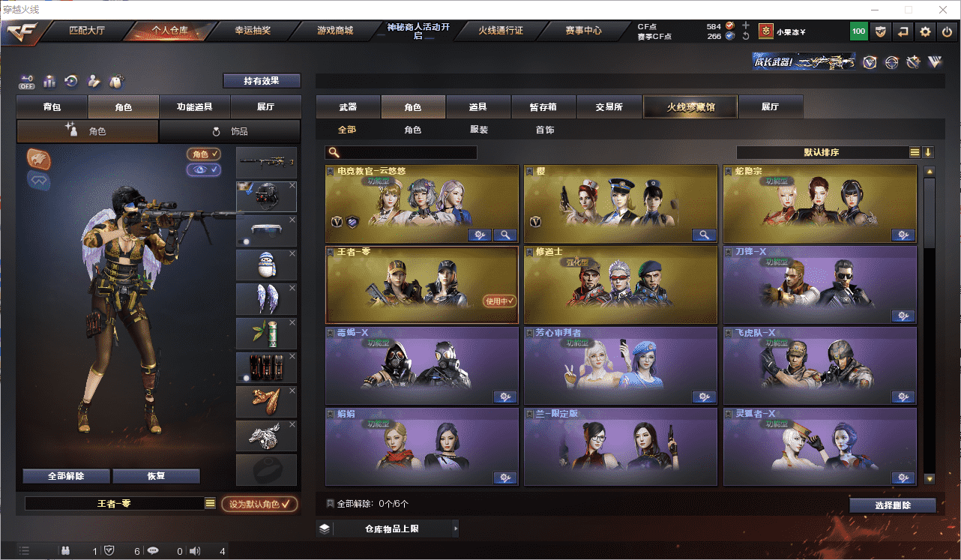
Task: Click the V badge icon next to the banner
Action: tap(870, 62)
